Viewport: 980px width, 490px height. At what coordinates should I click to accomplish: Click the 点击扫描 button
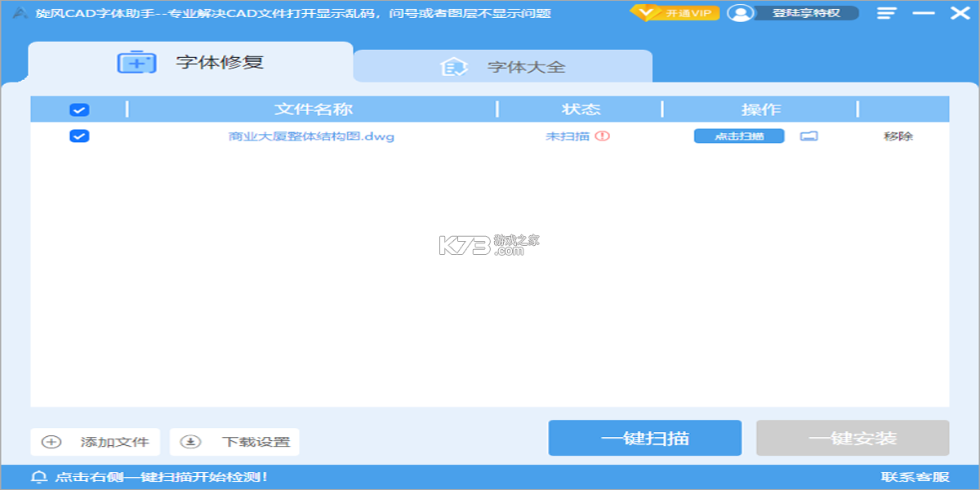[x=739, y=136]
